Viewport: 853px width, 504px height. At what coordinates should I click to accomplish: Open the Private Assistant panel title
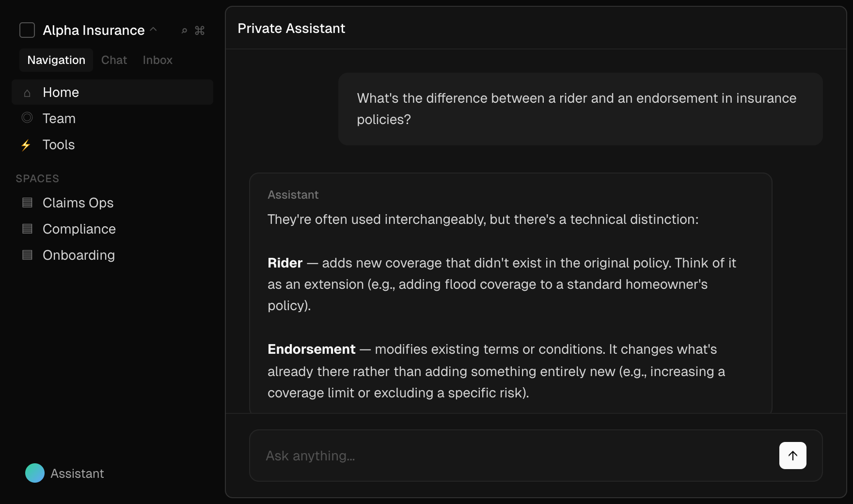tap(291, 28)
